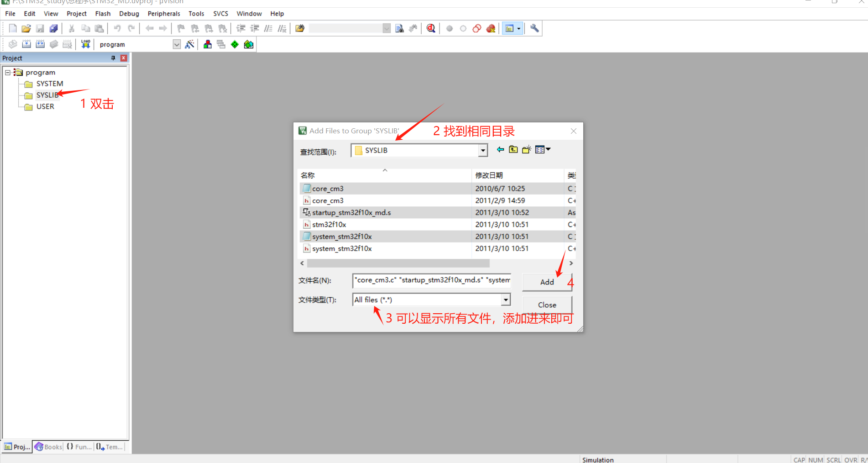Create a new file from toolbar
Image resolution: width=868 pixels, height=463 pixels.
tap(13, 28)
